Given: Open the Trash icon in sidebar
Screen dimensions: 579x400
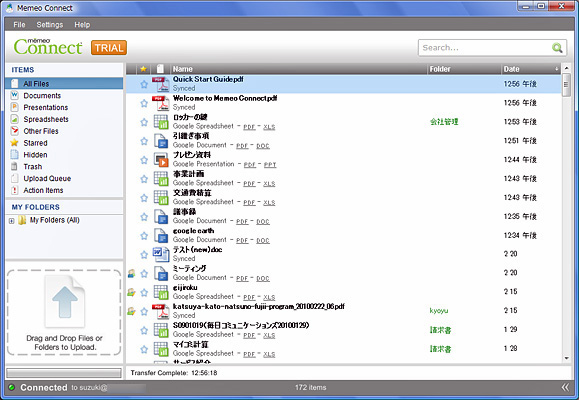Looking at the screenshot, I should 14,166.
